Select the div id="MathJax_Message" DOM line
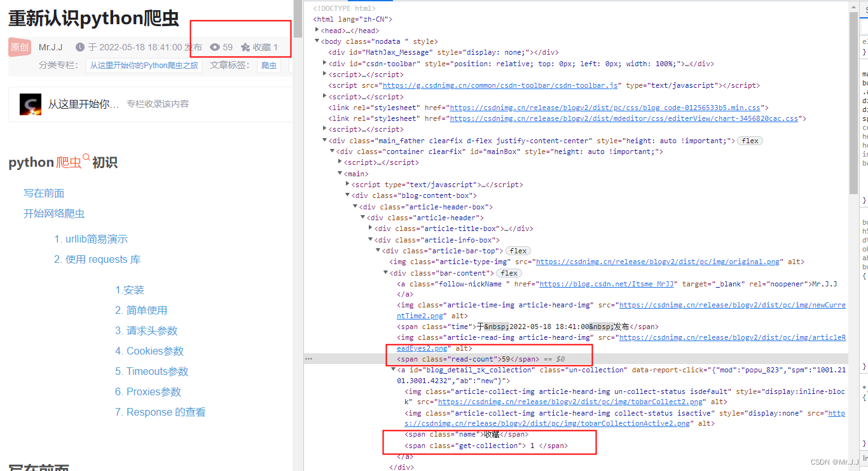The height and width of the screenshot is (471, 868). coord(443,52)
